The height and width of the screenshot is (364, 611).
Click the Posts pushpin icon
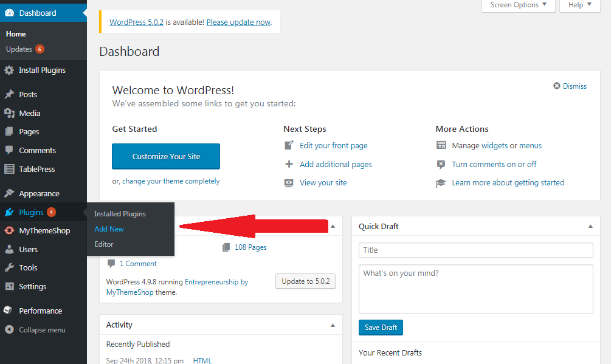(9, 94)
